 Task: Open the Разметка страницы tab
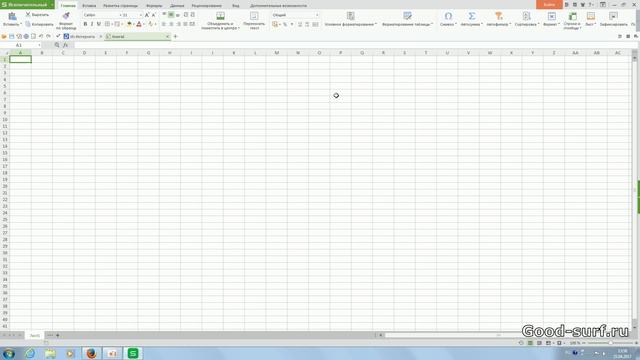(120, 6)
